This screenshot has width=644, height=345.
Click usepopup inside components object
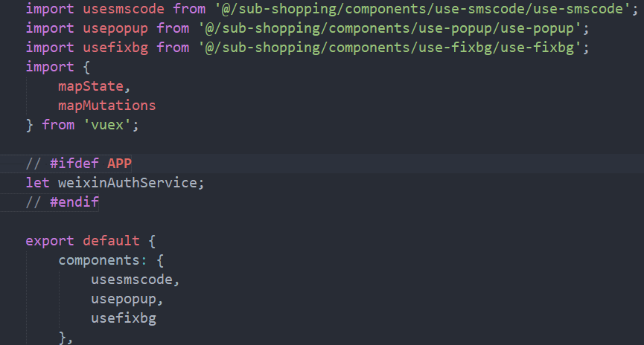coord(124,299)
